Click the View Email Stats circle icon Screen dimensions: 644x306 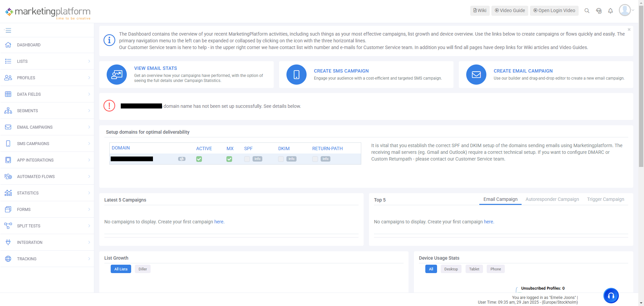117,75
